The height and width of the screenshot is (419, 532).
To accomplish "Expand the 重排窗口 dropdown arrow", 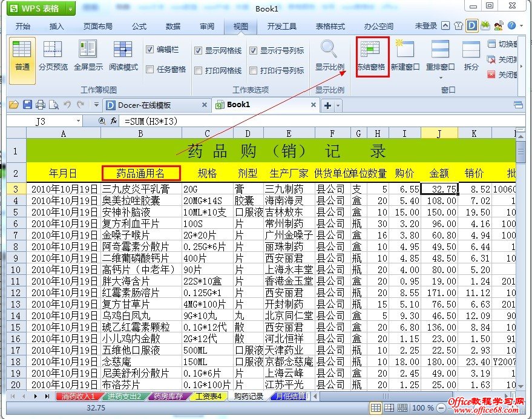I will [x=441, y=78].
